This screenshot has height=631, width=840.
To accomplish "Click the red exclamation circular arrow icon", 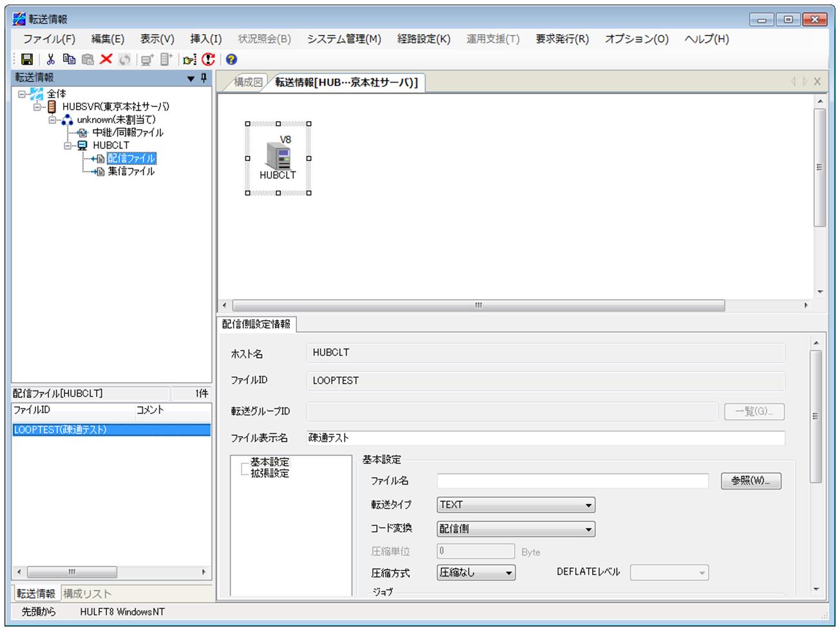I will [208, 59].
